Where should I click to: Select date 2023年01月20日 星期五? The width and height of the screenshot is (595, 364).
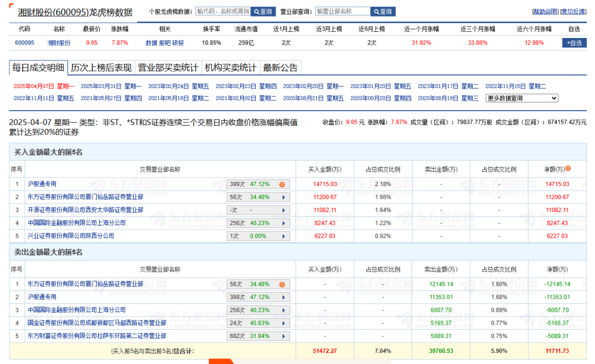(x=381, y=86)
